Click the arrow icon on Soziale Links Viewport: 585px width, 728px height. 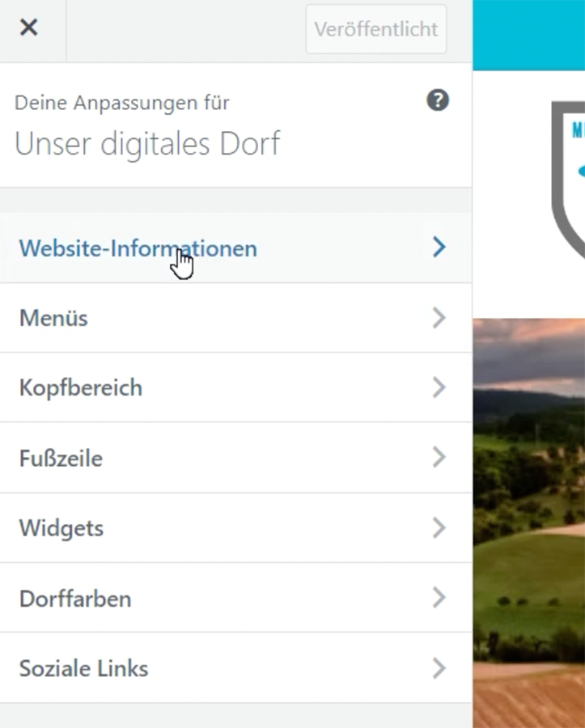[x=439, y=668]
